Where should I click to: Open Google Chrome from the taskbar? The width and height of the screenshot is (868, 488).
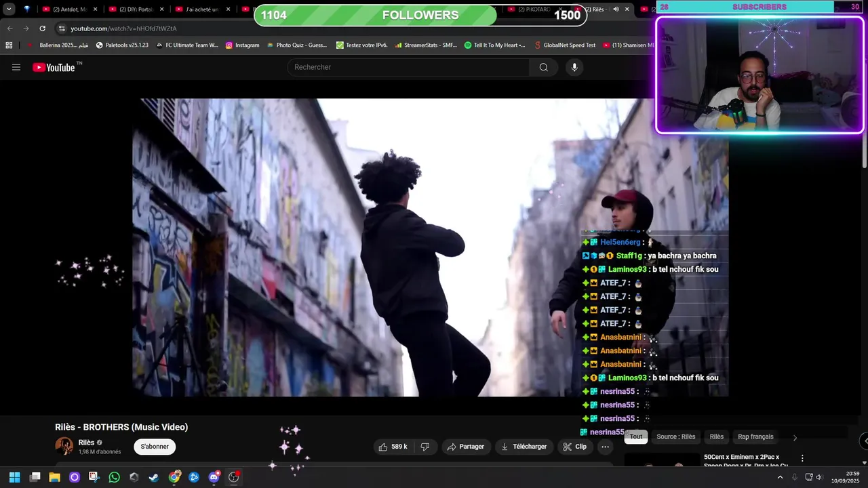[174, 477]
